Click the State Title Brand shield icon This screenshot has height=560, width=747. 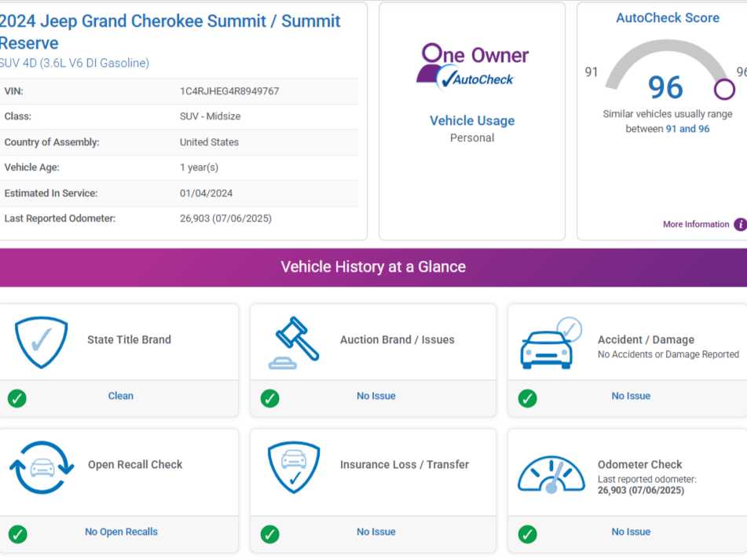[x=42, y=342]
